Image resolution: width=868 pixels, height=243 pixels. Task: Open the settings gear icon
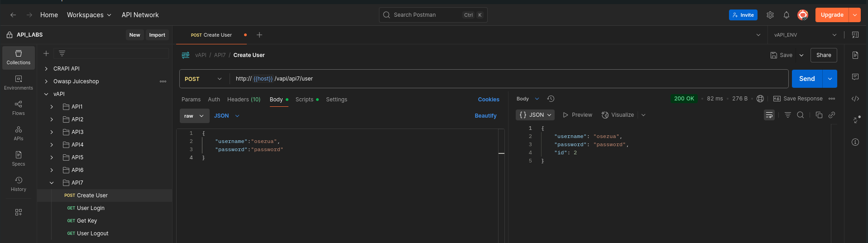[x=770, y=15]
